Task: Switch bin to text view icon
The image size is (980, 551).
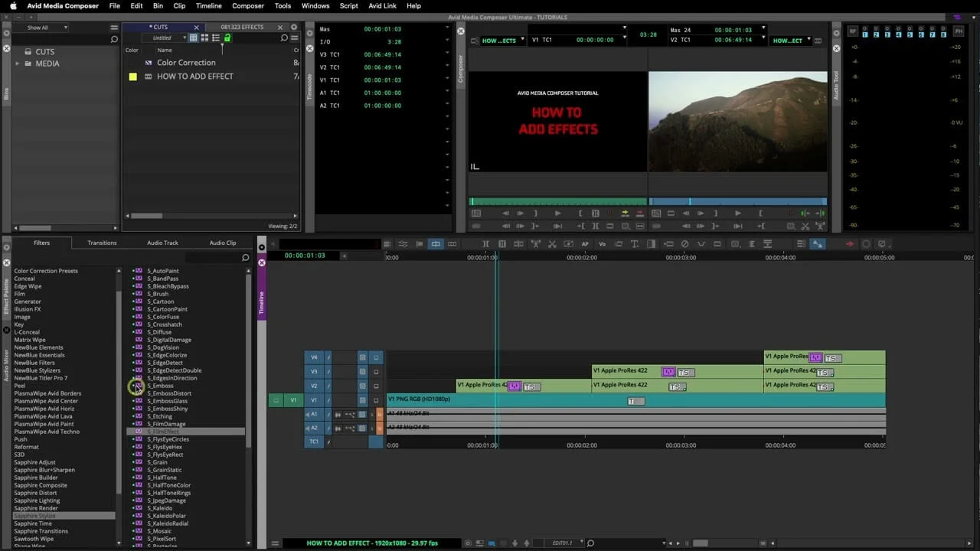Action: click(194, 38)
